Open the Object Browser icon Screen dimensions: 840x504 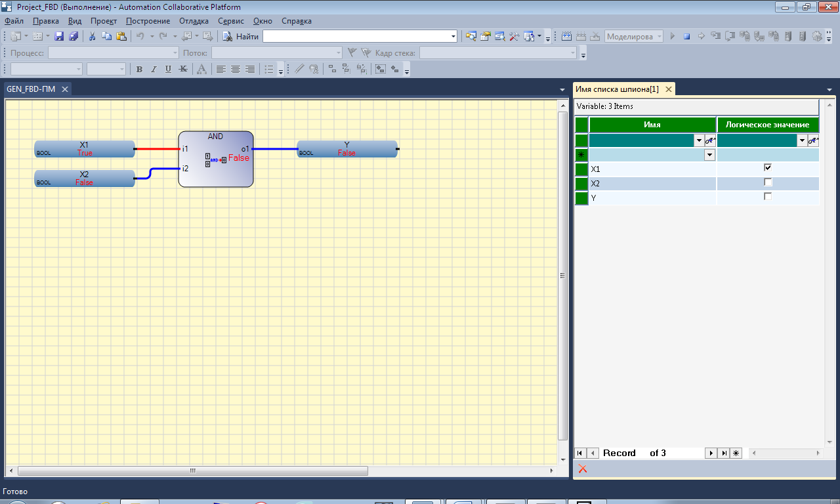500,36
